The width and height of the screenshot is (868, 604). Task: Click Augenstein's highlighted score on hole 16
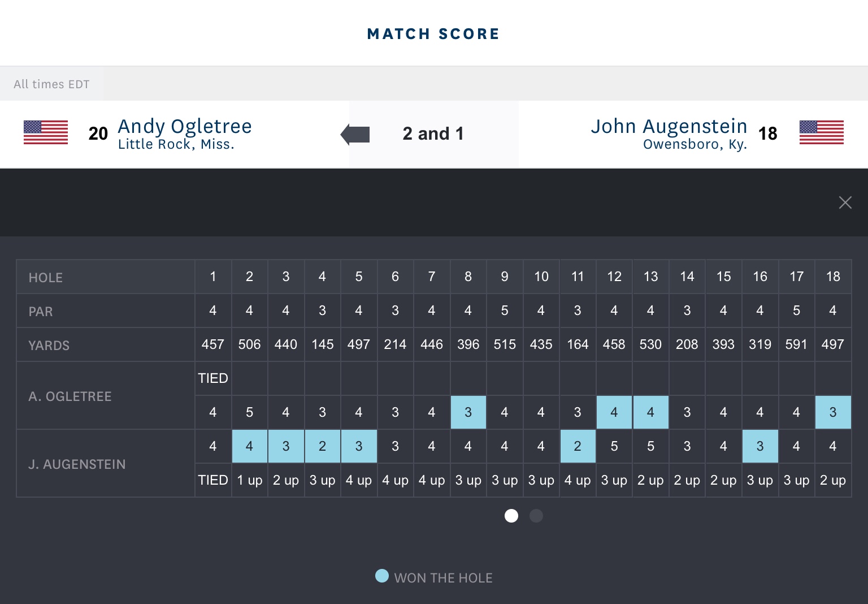(760, 446)
